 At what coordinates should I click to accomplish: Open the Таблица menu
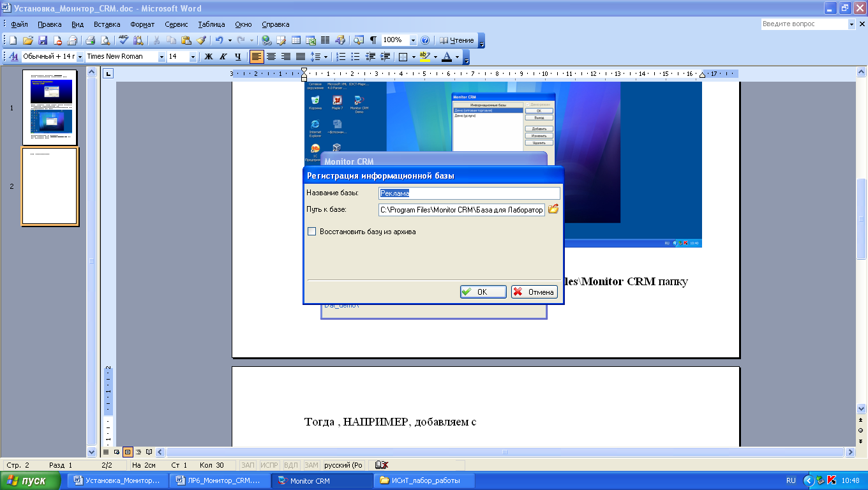point(211,24)
